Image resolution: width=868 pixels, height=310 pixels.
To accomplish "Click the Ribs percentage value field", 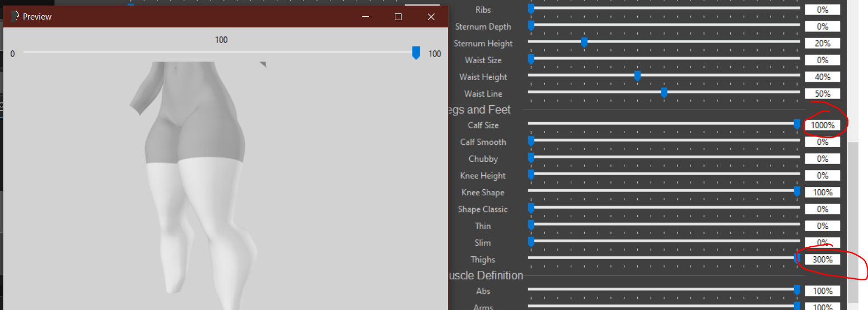I will 823,10.
